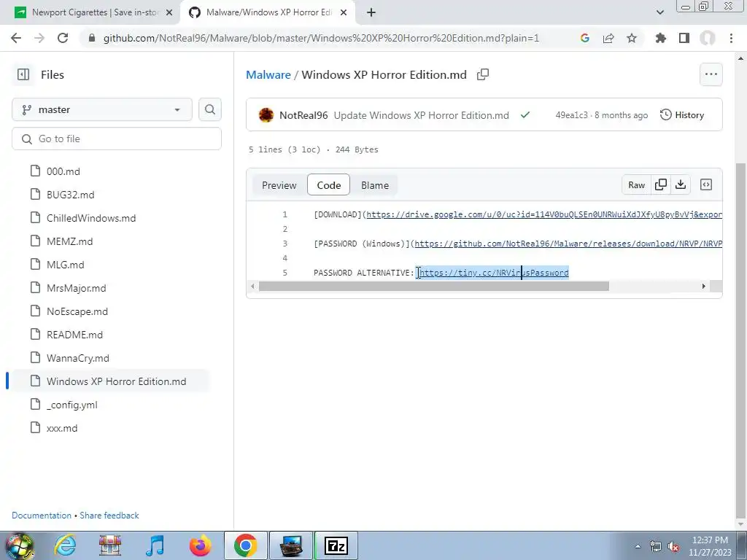Click the green commit status checkmark
The image size is (747, 560).
pos(525,114)
